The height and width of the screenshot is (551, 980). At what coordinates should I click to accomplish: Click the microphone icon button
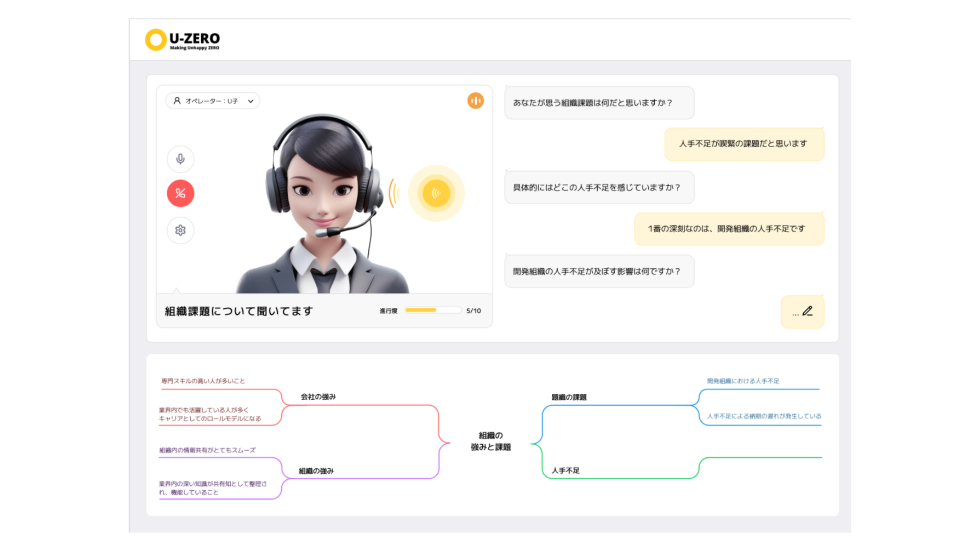[x=180, y=159]
